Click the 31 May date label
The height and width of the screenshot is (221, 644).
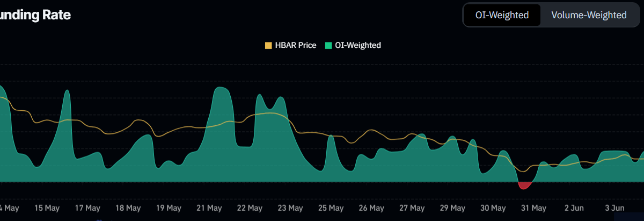coord(533,208)
